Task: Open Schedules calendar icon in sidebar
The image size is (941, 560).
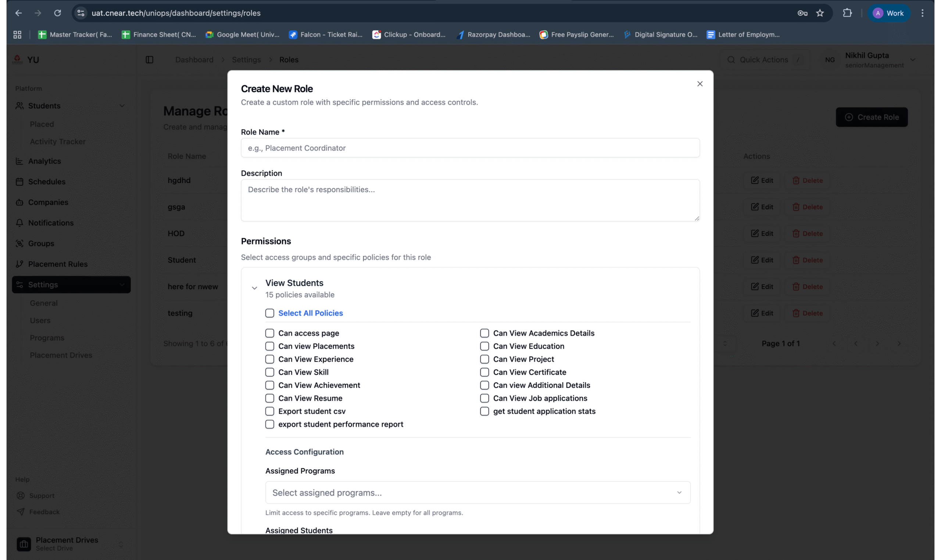Action: click(19, 182)
